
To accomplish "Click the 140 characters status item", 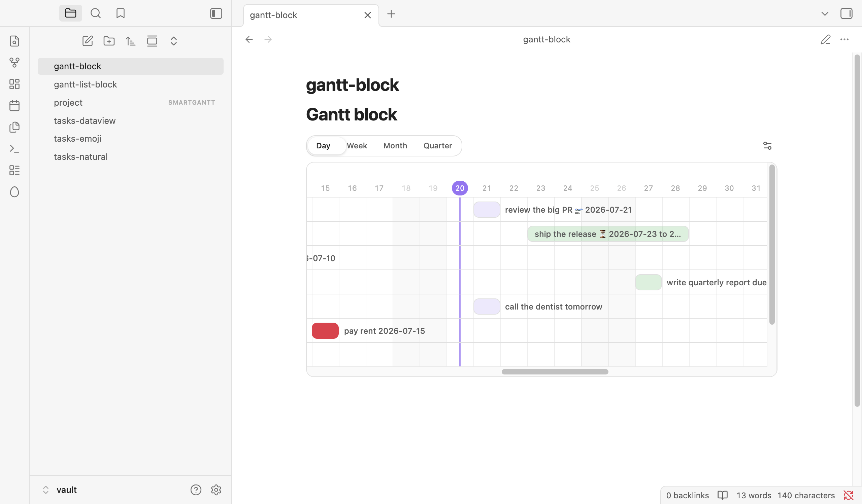I will (x=806, y=496).
